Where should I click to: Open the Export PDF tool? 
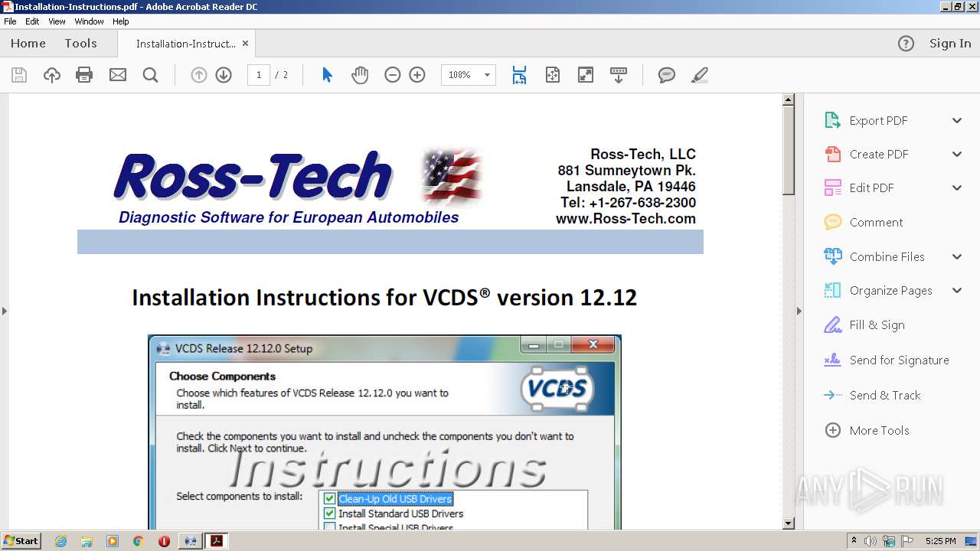[878, 120]
